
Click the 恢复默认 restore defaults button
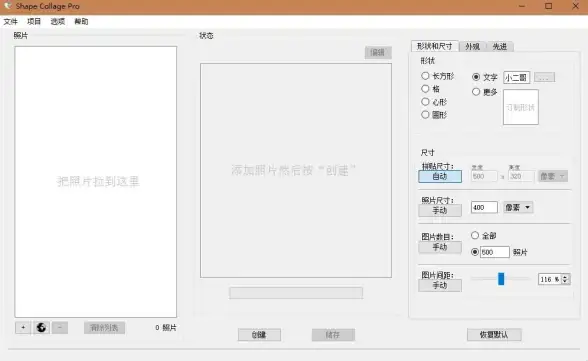click(494, 335)
